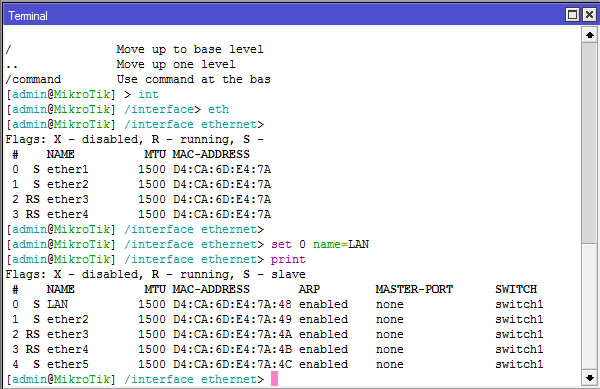600x389 pixels.
Task: Click 'enabled' in the LAN row
Action: [323, 304]
